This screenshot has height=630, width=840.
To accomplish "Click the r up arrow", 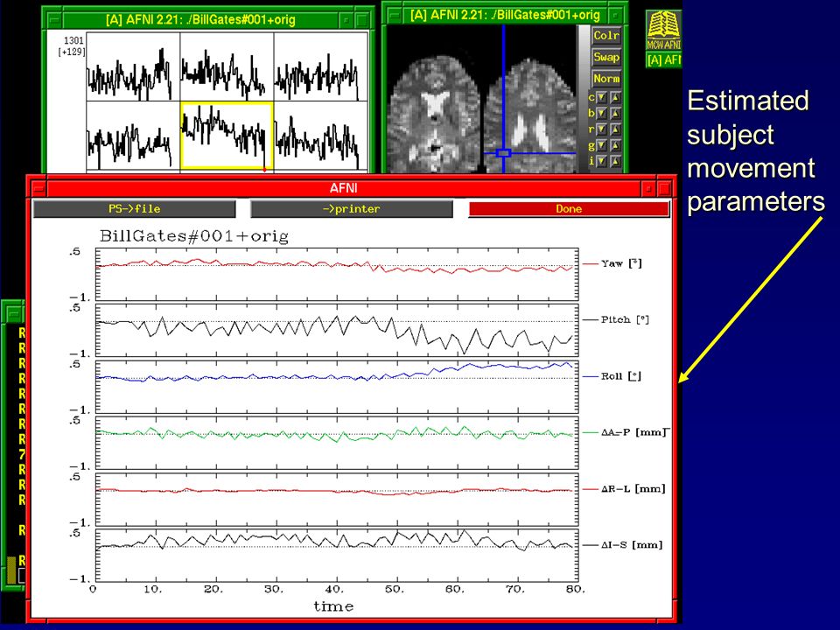I will [x=615, y=129].
